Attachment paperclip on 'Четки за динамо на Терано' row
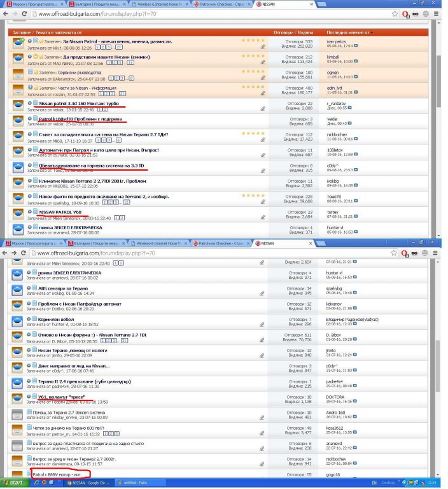This screenshot has height=489, width=448. (x=262, y=433)
